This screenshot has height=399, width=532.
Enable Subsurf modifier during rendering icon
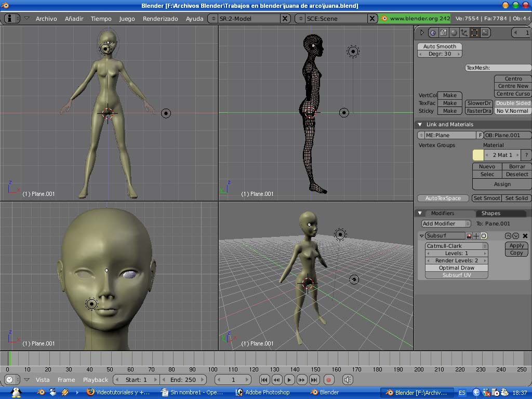(x=469, y=236)
